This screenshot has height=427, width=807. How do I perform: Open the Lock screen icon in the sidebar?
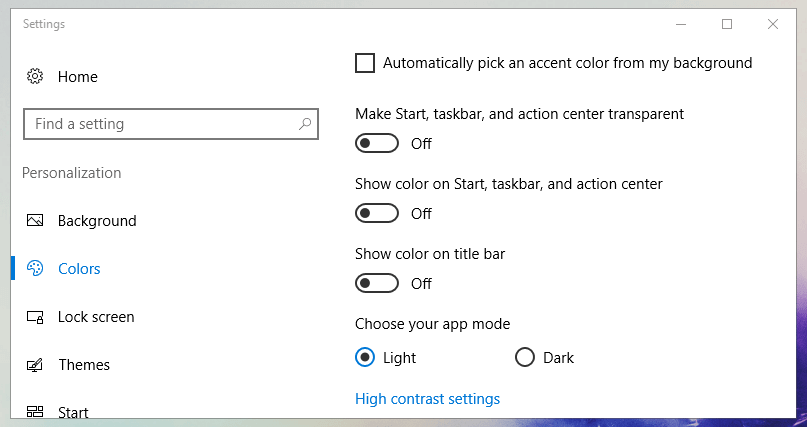pos(35,317)
